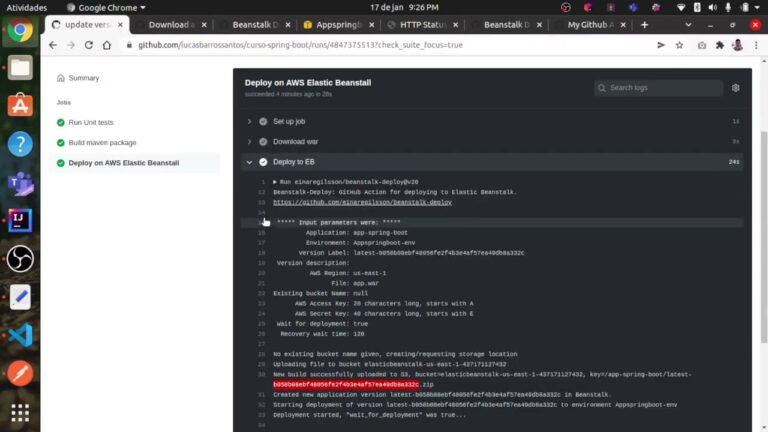Switch to the Download tab
This screenshot has width=768, height=432.
tap(171, 24)
